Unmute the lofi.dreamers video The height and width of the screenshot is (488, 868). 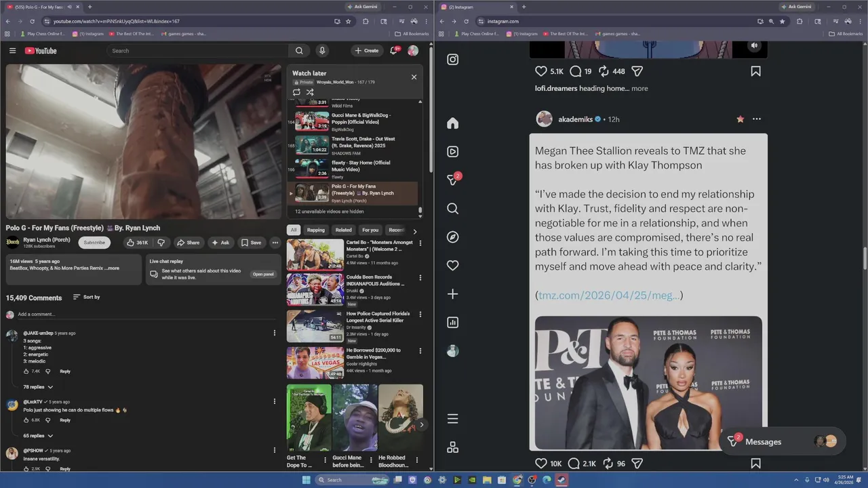[x=754, y=46]
